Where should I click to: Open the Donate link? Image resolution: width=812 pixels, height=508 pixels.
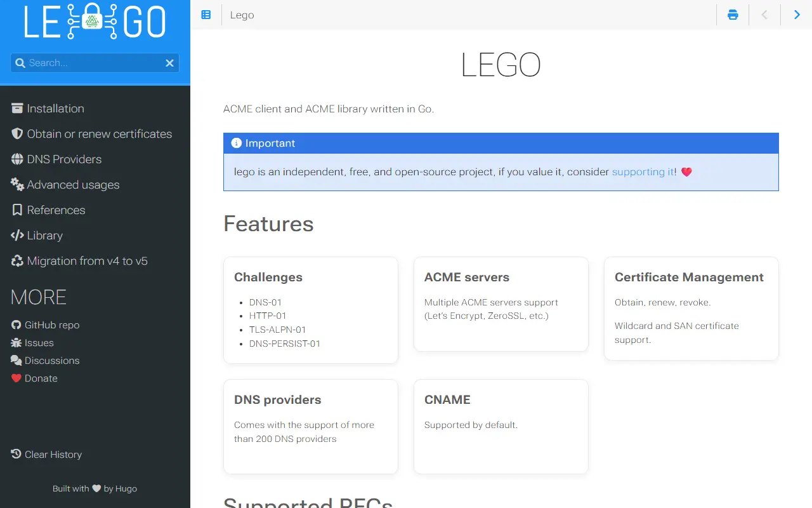click(x=41, y=378)
